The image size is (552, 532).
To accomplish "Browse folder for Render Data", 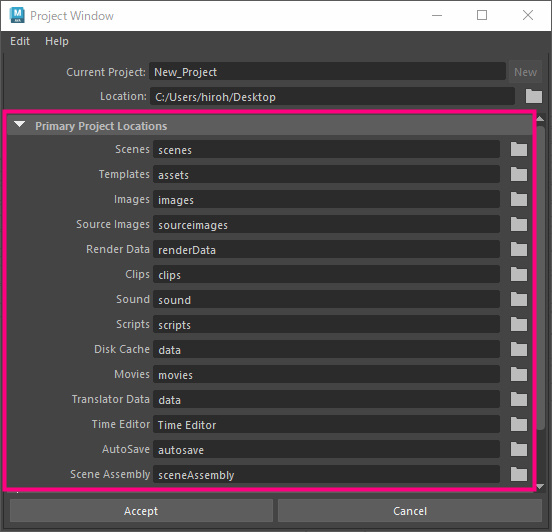I will pos(519,249).
